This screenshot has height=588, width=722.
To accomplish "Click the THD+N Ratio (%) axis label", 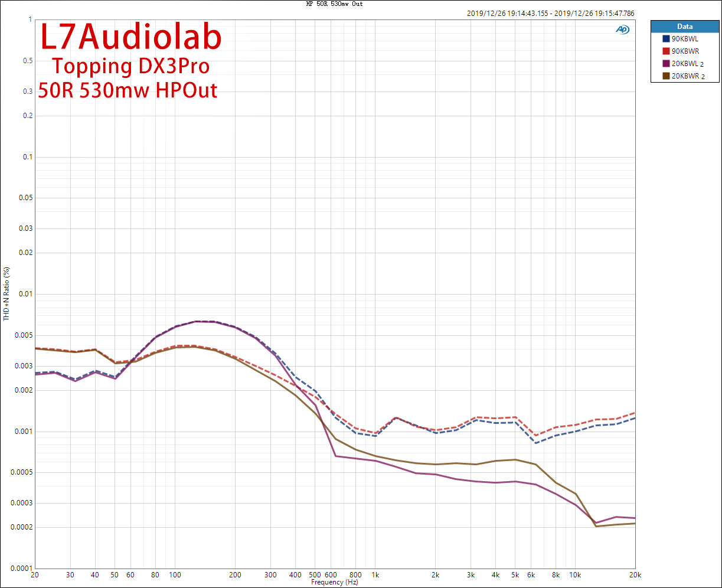I will [x=6, y=293].
